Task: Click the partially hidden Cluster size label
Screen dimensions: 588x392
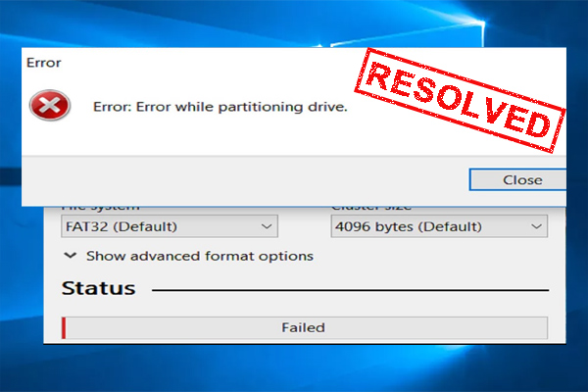Action: (371, 208)
